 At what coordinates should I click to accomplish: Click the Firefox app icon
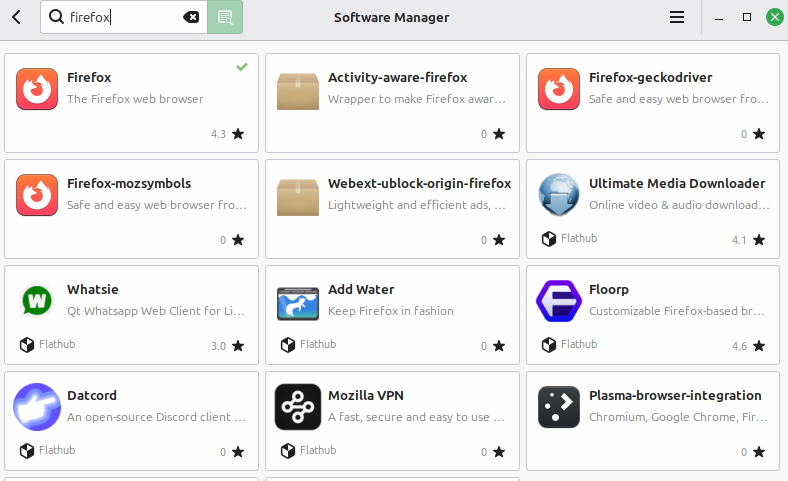tap(37, 89)
